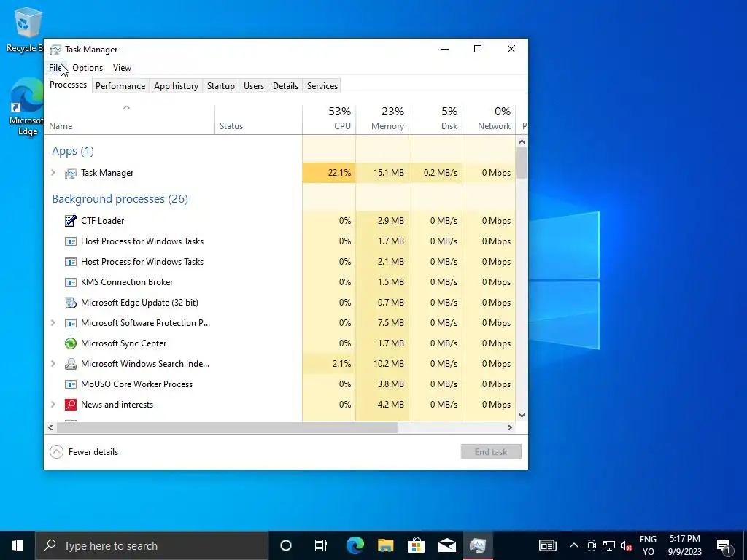The height and width of the screenshot is (560, 747).
Task: Switch to the Services tab
Action: coord(322,86)
